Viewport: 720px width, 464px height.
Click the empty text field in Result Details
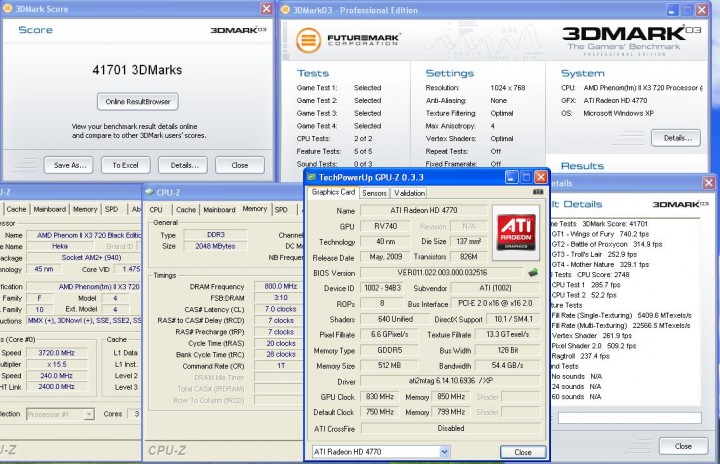[630, 418]
